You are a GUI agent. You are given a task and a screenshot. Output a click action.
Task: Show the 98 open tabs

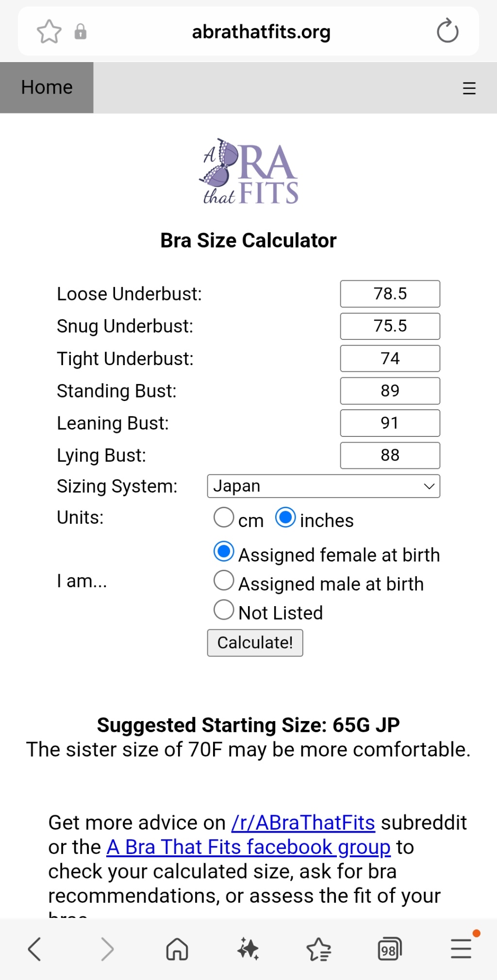tap(390, 949)
